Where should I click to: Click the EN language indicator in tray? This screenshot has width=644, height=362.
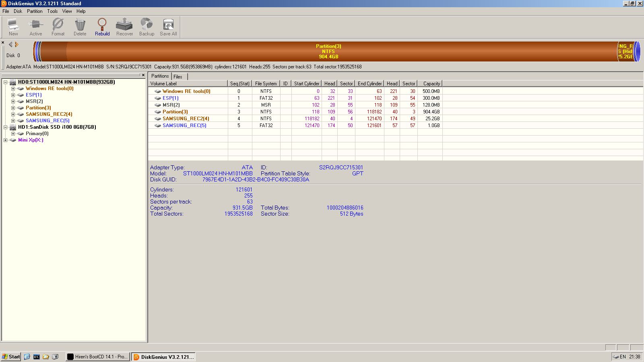pyautogui.click(x=623, y=357)
